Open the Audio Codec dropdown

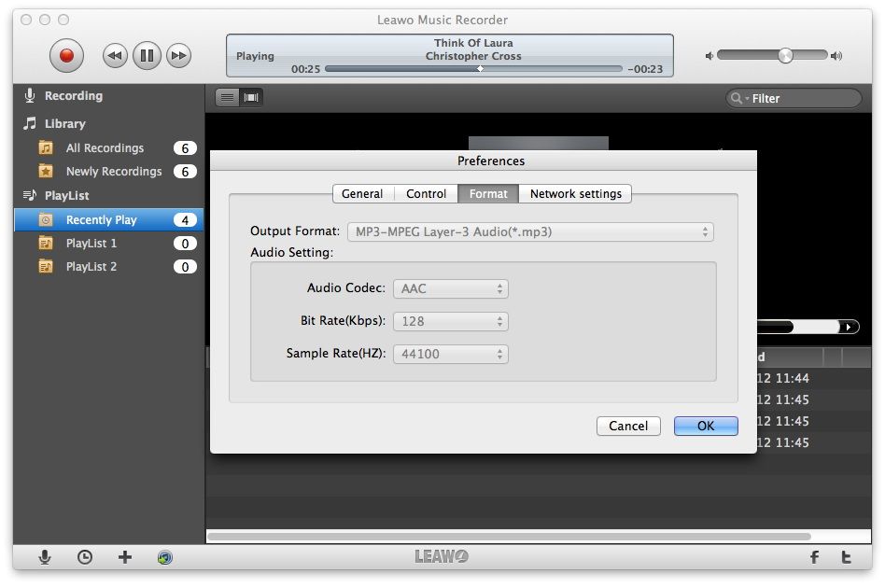[450, 289]
